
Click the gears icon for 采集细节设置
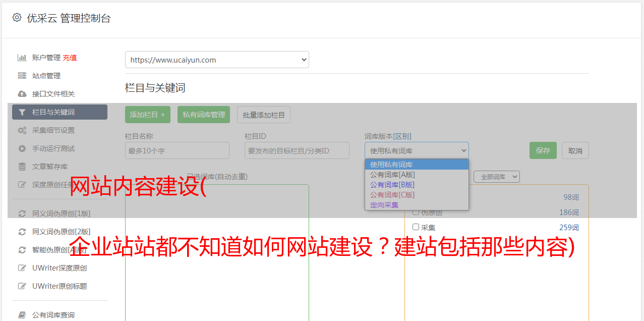pos(22,130)
